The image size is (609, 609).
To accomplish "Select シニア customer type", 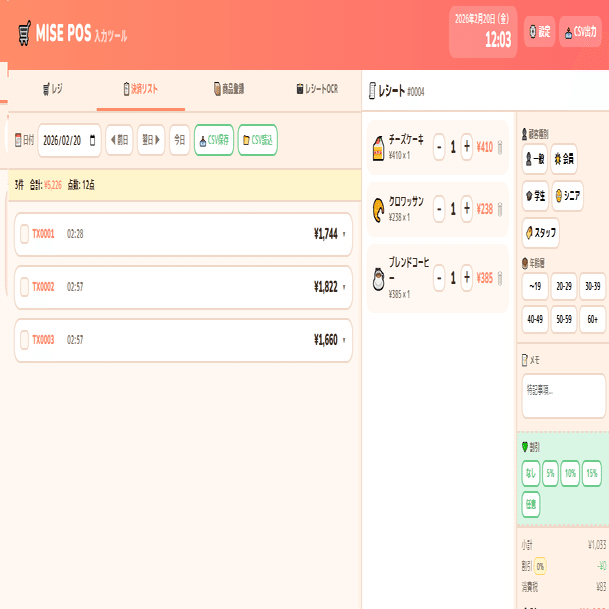I will pos(567,196).
